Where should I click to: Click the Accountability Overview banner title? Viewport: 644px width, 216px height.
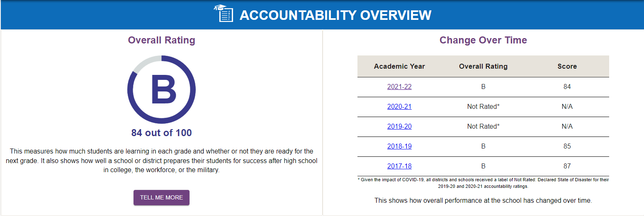(335, 15)
